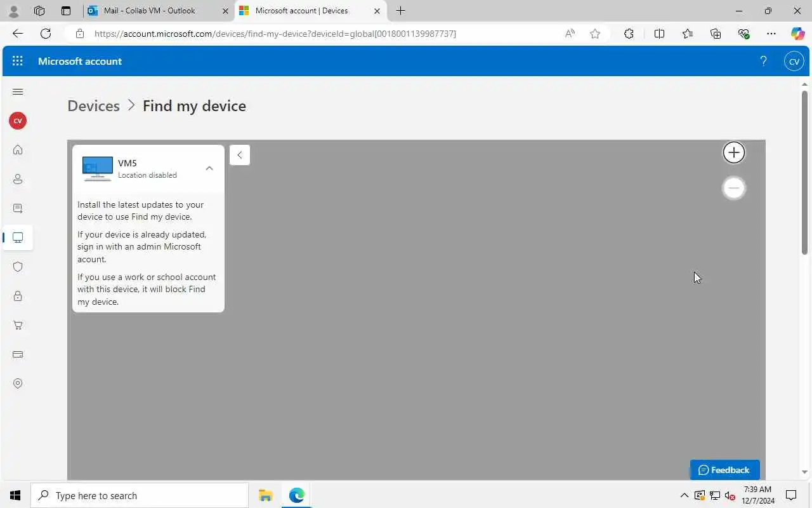Zoom out on the map
The image size is (812, 508).
tap(734, 188)
